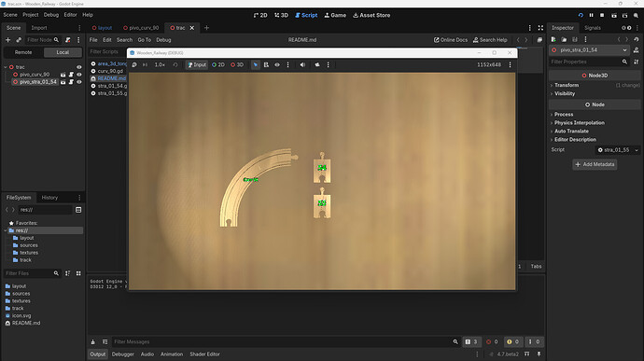Toggle visibility of pivo_curv_90 node

click(78, 75)
